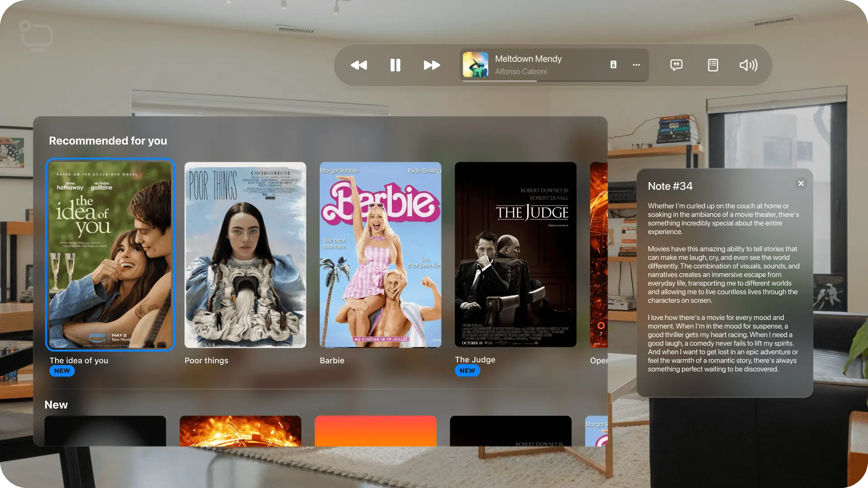Image resolution: width=868 pixels, height=488 pixels.
Task: Pause the playing song
Action: [x=395, y=65]
